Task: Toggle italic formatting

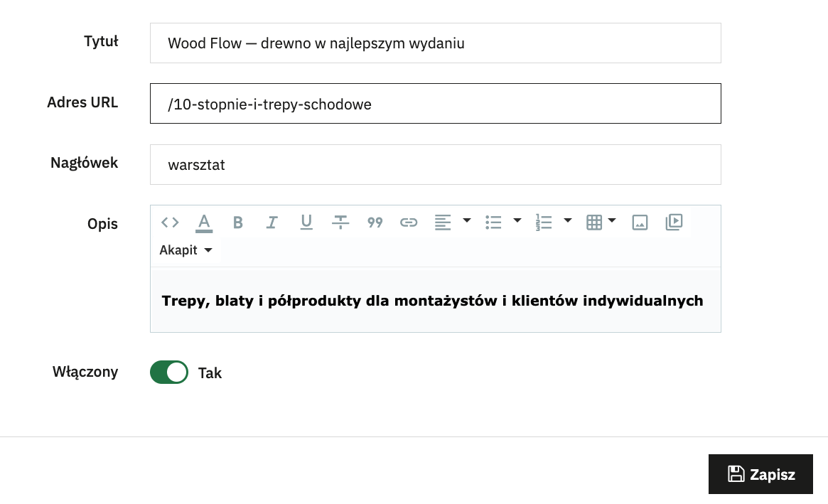Action: coord(272,222)
